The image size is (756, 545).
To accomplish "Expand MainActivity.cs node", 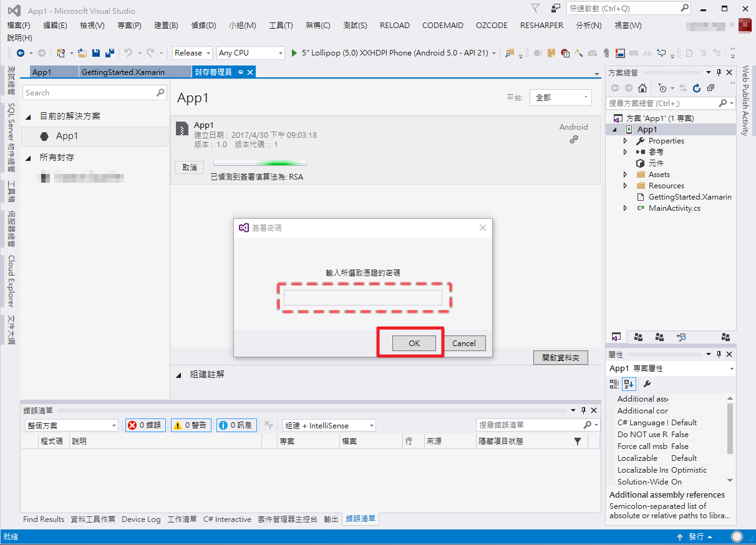I will point(626,208).
